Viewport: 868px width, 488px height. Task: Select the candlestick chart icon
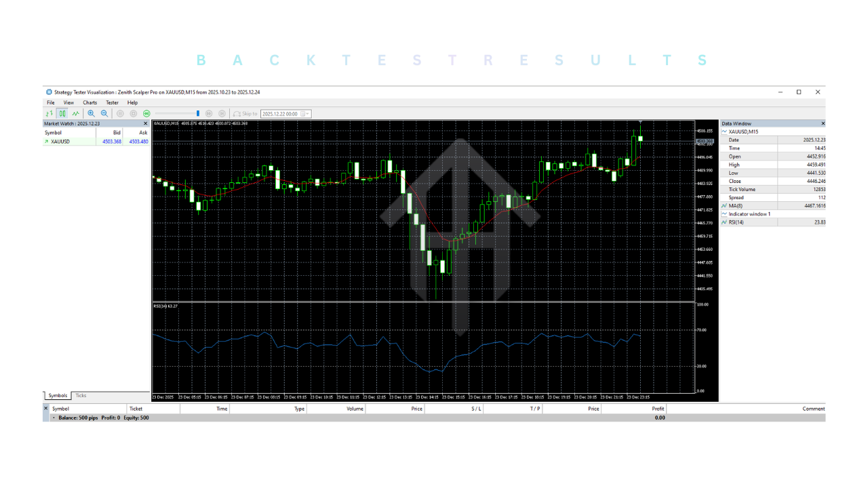tap(62, 114)
